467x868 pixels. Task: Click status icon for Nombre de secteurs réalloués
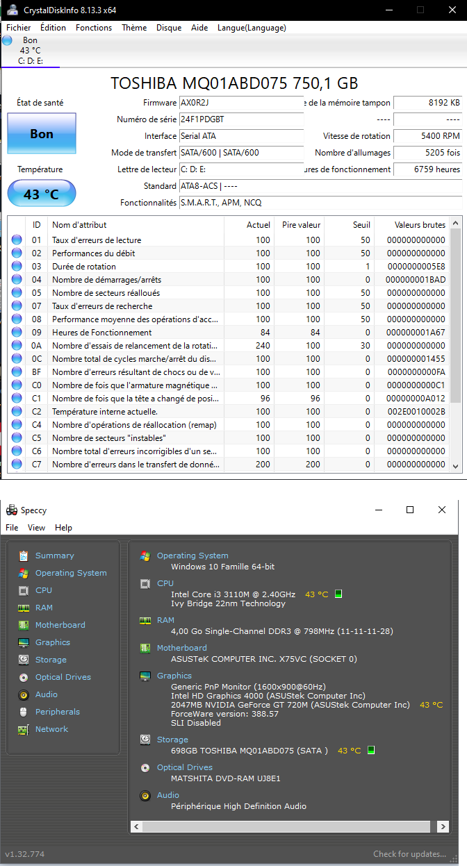pos(17,293)
